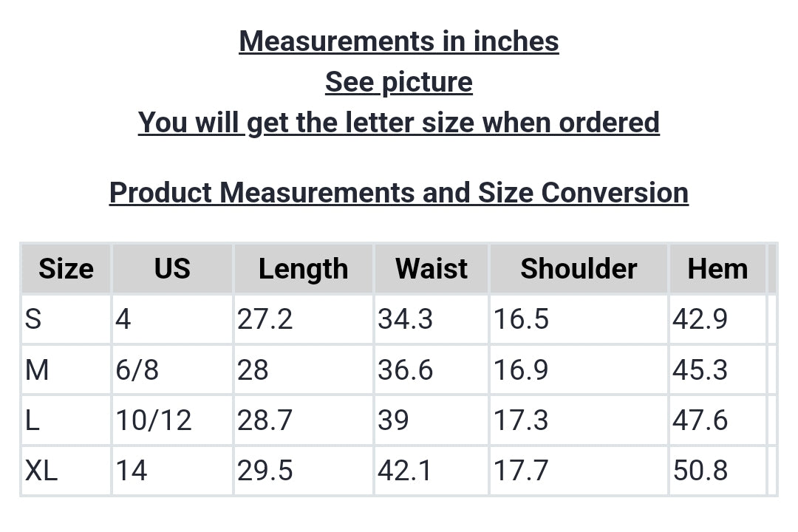Select the Size column header
The image size is (798, 532).
[66, 269]
